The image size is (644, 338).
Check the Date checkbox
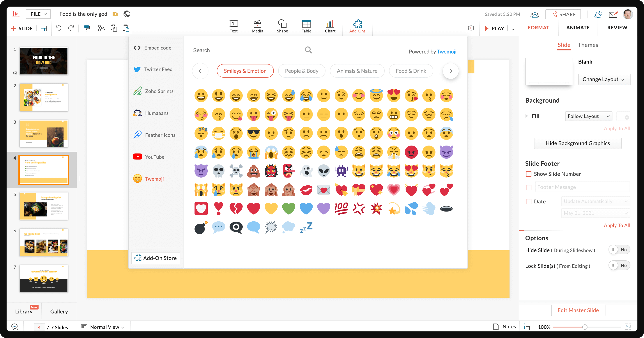[x=529, y=202]
